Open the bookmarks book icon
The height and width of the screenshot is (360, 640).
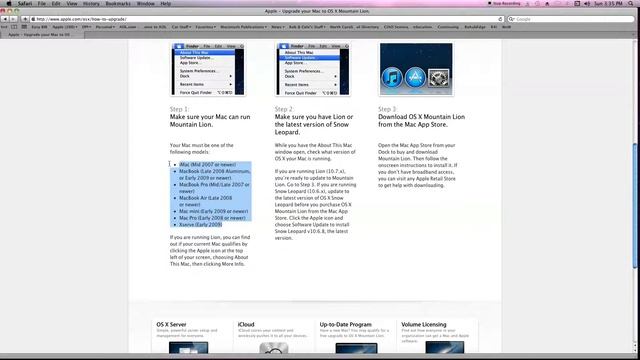[x=14, y=27]
